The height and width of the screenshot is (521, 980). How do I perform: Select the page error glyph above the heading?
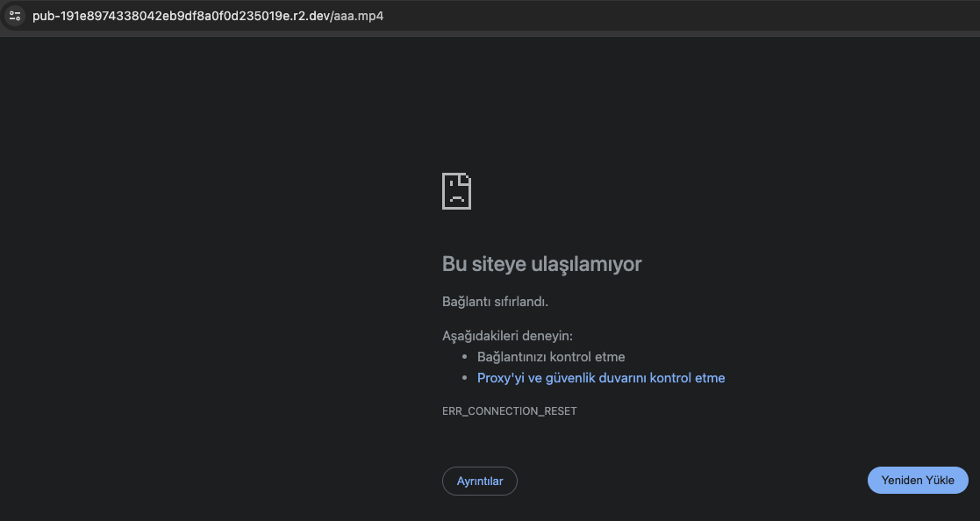click(456, 190)
